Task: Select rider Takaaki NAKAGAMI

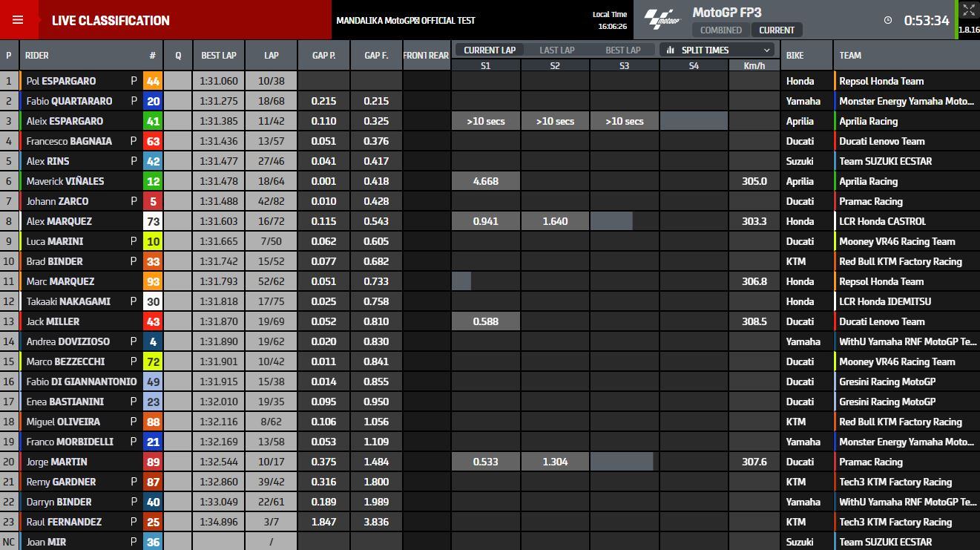Action: pos(68,301)
